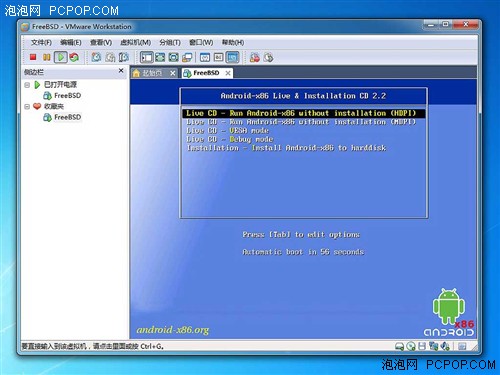
Task: Close the FreeBSD tab
Action: pos(228,73)
